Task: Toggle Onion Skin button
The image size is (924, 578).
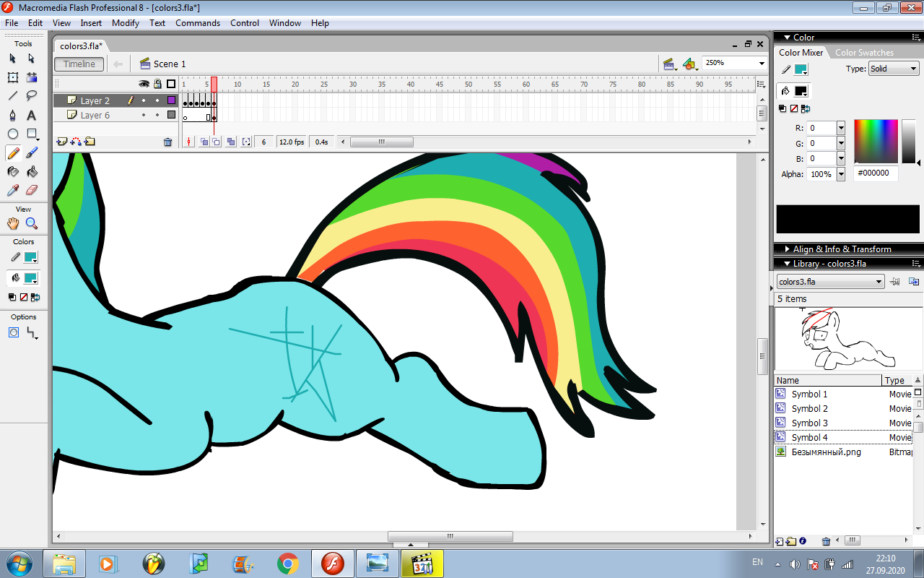Action: click(204, 142)
